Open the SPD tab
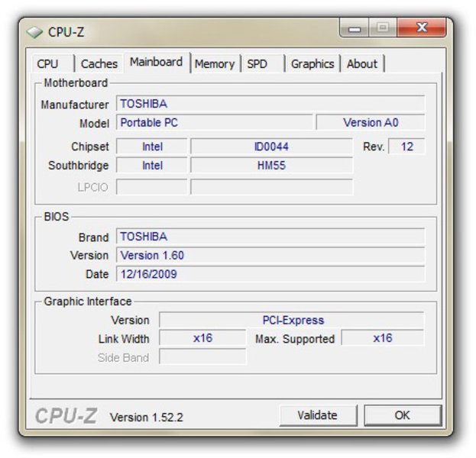Viewport: 476px width, 458px height. tap(263, 63)
